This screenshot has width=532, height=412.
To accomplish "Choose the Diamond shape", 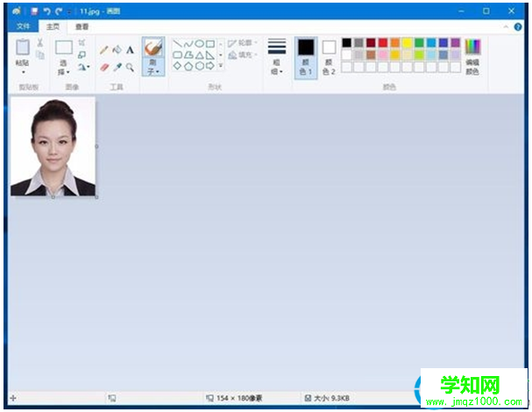I will coord(177,66).
